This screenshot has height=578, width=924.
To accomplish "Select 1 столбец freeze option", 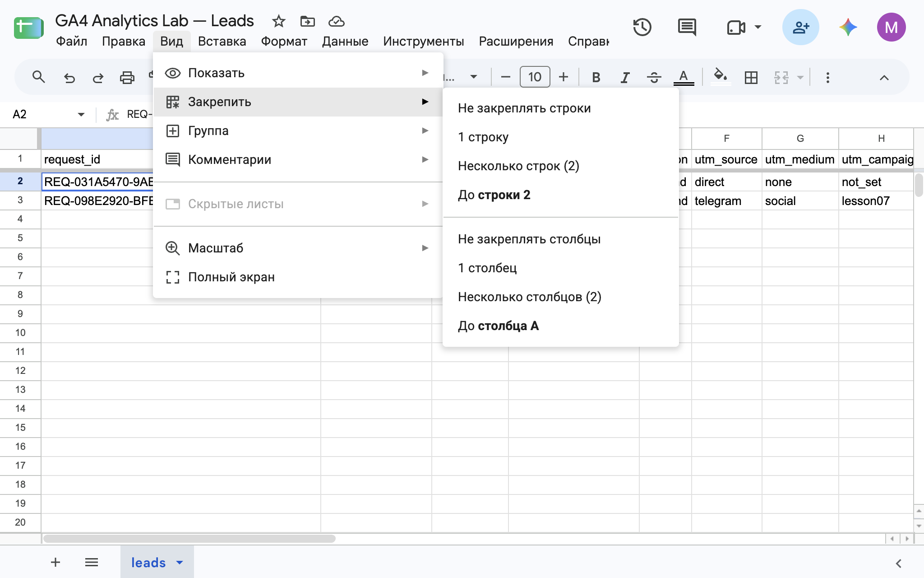I will pyautogui.click(x=561, y=268).
